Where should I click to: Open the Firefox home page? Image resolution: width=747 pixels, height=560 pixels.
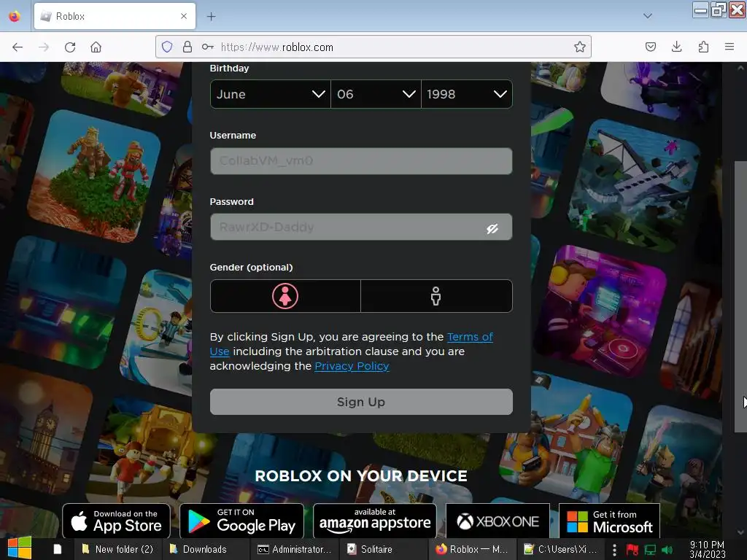pos(96,47)
